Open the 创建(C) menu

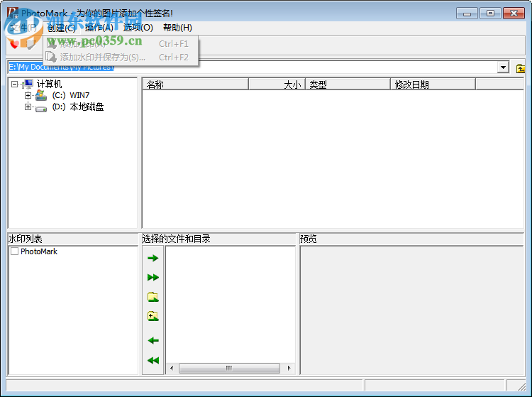[62, 28]
